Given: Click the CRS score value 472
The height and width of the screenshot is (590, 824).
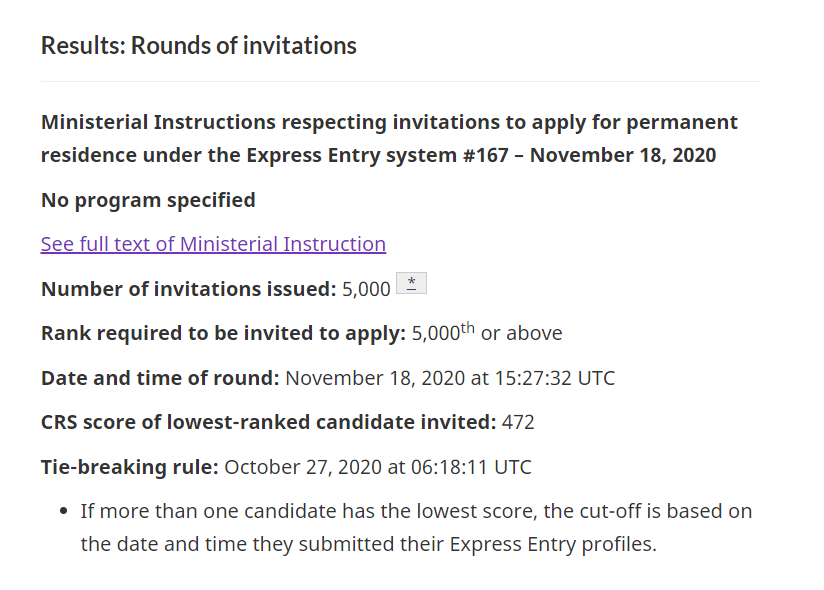Looking at the screenshot, I should [518, 422].
